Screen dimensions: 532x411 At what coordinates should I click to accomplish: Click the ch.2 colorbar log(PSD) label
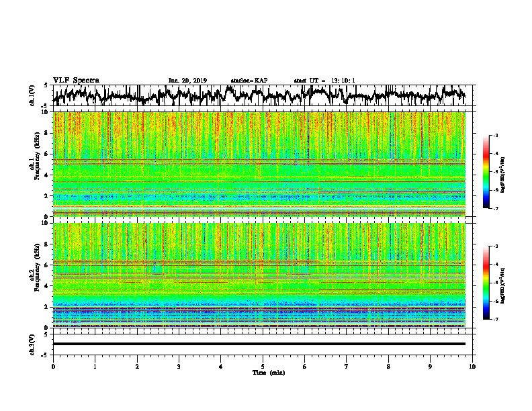pyautogui.click(x=503, y=285)
